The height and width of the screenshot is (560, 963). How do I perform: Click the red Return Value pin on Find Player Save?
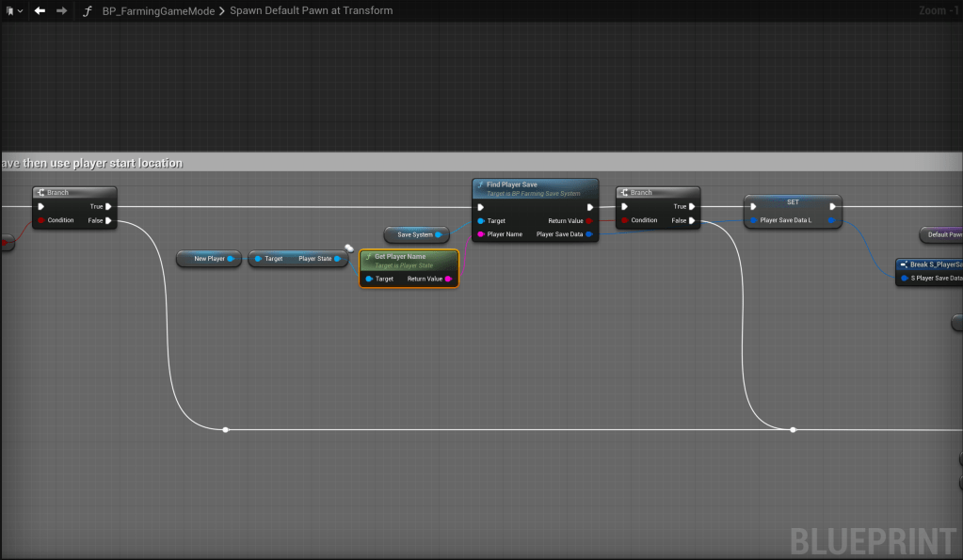pos(588,221)
